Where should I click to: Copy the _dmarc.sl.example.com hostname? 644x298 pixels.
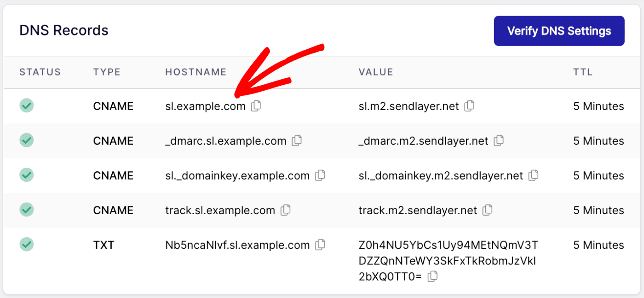tap(297, 140)
